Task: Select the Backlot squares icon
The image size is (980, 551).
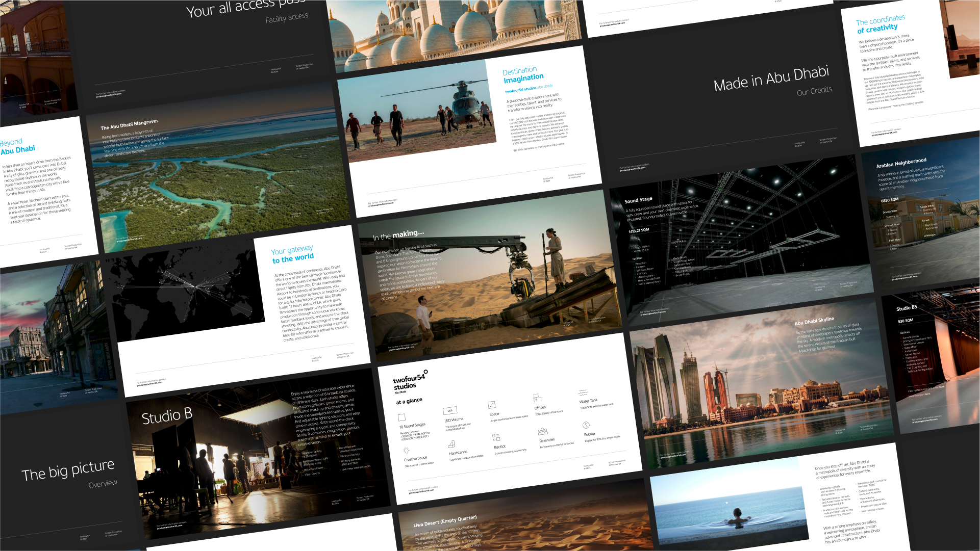Action: click(496, 437)
